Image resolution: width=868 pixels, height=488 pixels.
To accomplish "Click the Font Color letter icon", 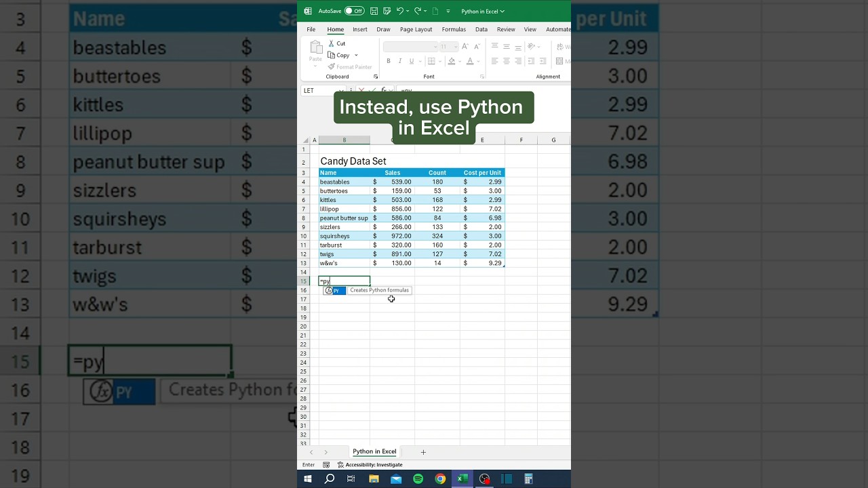I will click(470, 61).
